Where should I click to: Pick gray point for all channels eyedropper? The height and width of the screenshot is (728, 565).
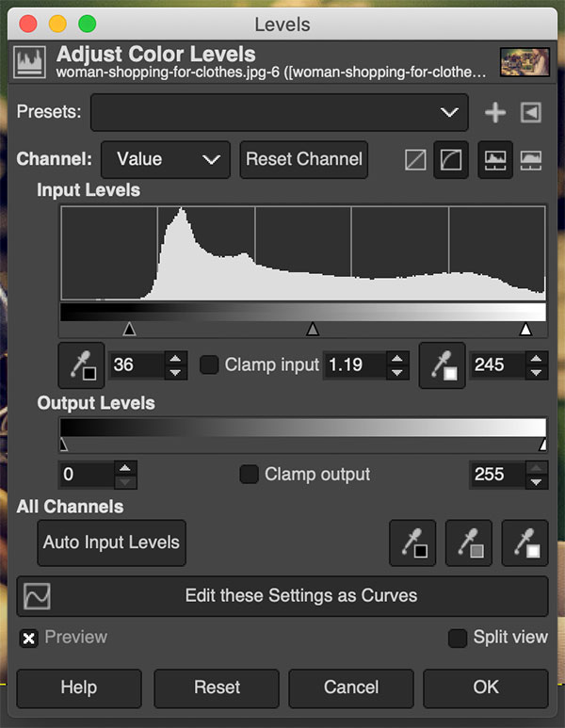pyautogui.click(x=469, y=543)
